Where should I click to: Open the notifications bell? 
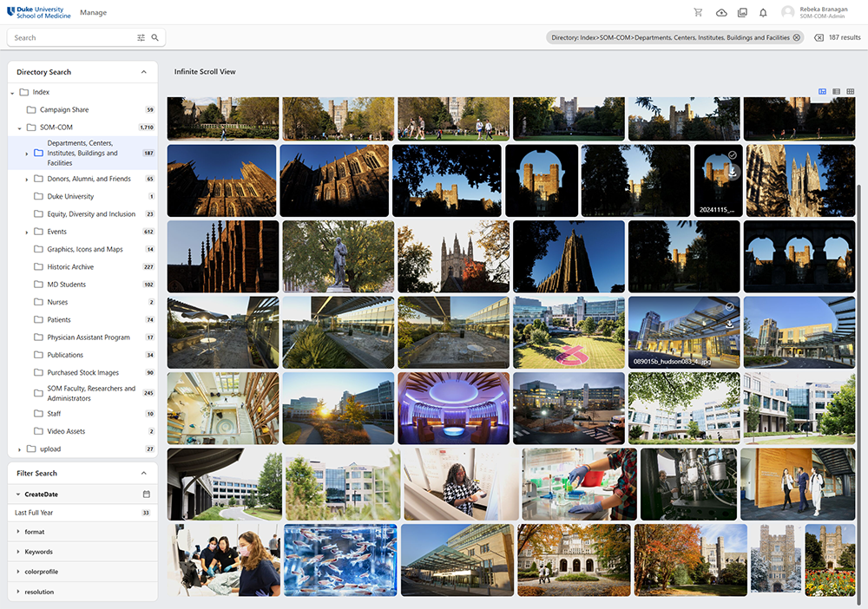pyautogui.click(x=763, y=13)
